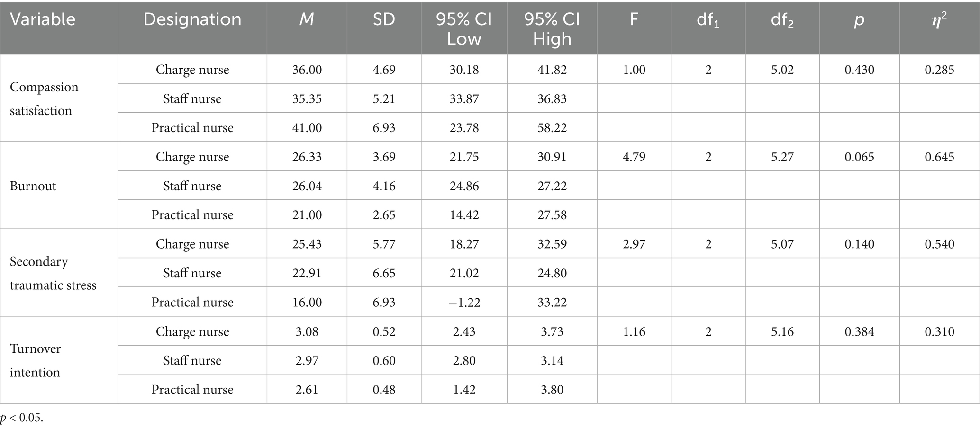Select the p value 0.065

[859, 157]
